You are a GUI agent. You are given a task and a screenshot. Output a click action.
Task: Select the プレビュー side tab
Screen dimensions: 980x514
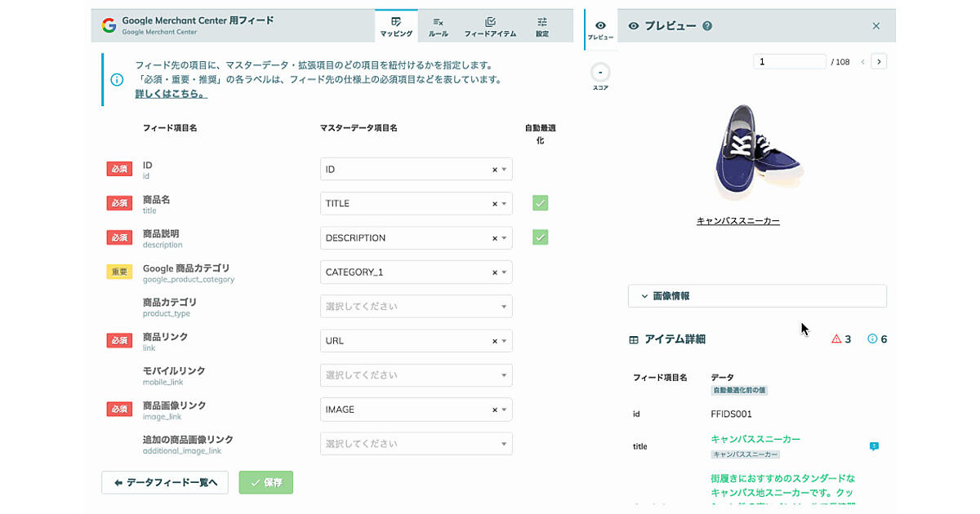tap(600, 30)
